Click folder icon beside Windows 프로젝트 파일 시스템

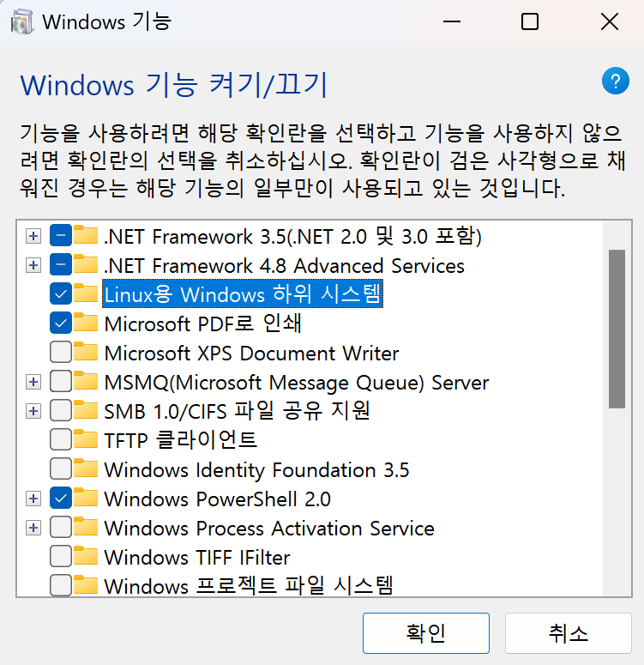(86, 585)
